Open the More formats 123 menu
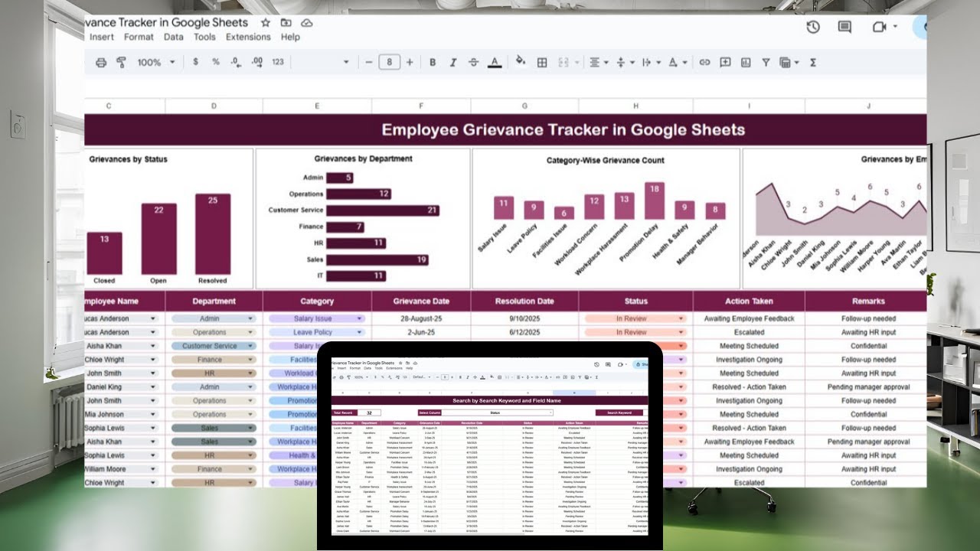 click(277, 62)
